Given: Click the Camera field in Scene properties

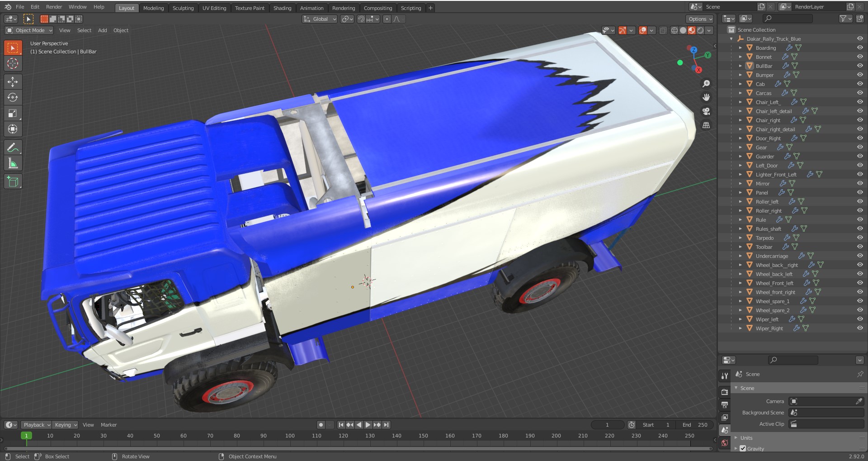Looking at the screenshot, I should coord(826,401).
